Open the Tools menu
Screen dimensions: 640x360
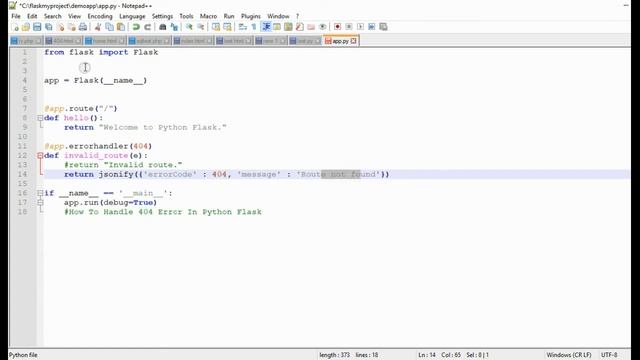pyautogui.click(x=186, y=16)
